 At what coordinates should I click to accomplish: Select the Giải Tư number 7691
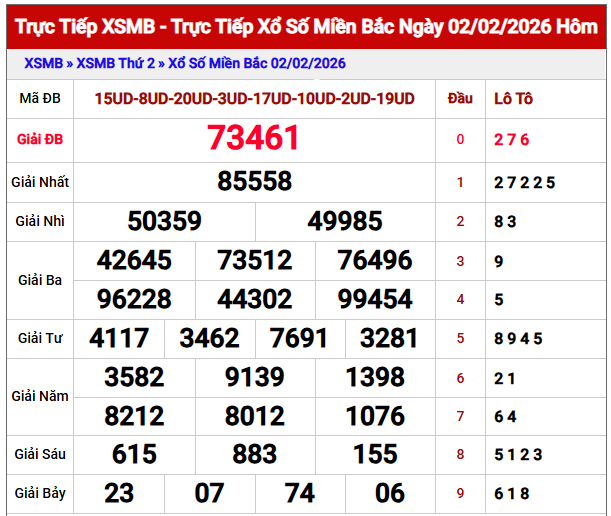tap(299, 338)
